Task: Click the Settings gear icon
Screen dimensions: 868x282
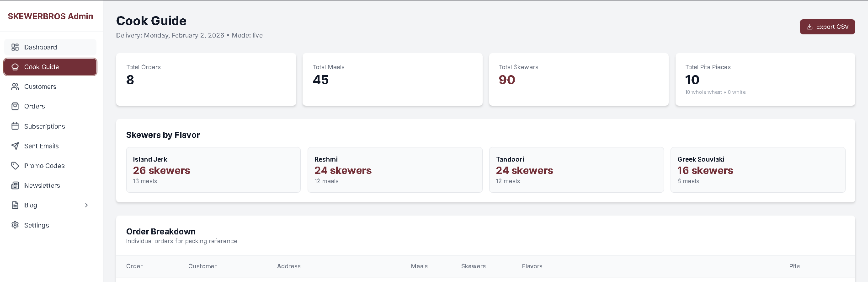Action: click(x=15, y=225)
